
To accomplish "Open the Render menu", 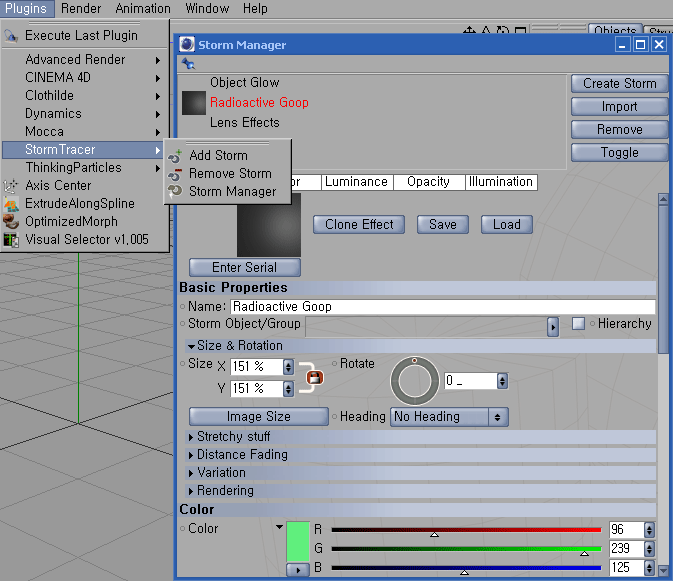I will pyautogui.click(x=81, y=9).
